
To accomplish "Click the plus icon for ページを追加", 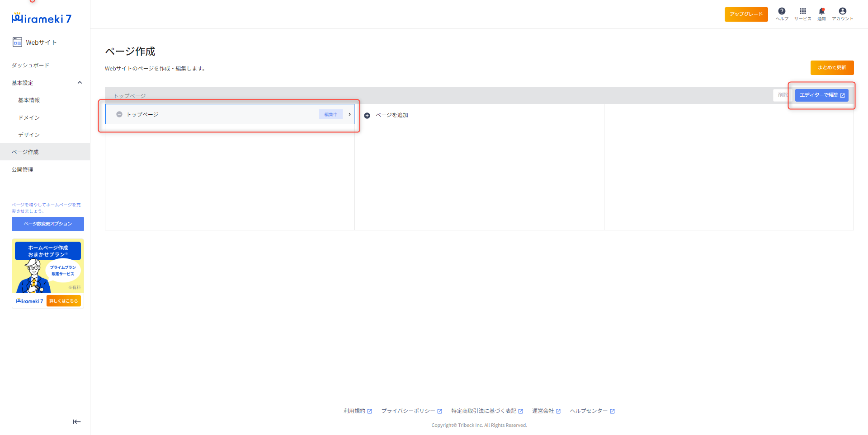I will coord(367,116).
